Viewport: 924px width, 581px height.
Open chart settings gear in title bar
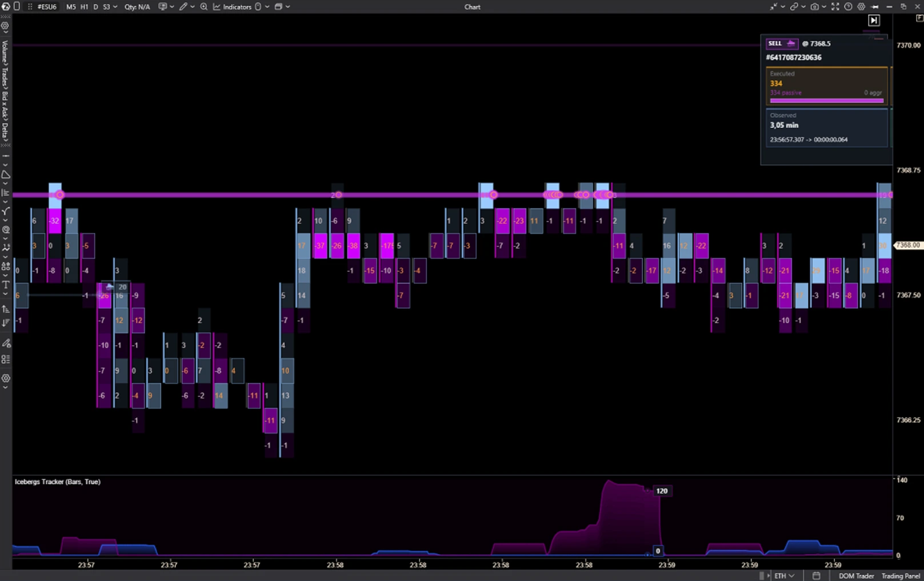(861, 7)
